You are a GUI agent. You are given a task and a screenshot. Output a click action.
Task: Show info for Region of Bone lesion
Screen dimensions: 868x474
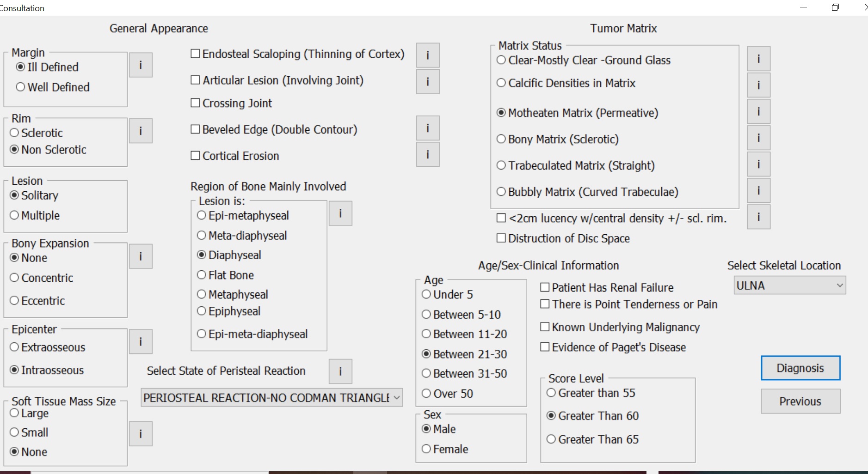pos(340,213)
